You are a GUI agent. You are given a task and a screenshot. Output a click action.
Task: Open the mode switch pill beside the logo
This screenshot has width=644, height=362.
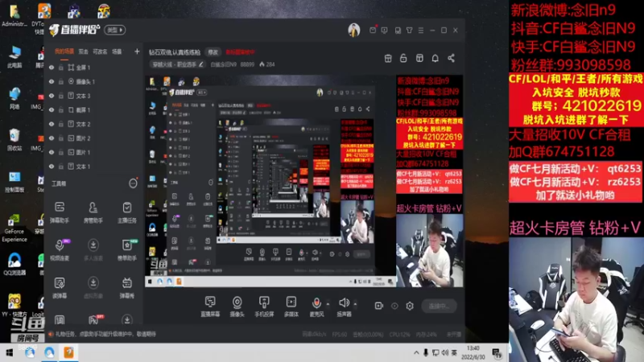[x=115, y=30]
